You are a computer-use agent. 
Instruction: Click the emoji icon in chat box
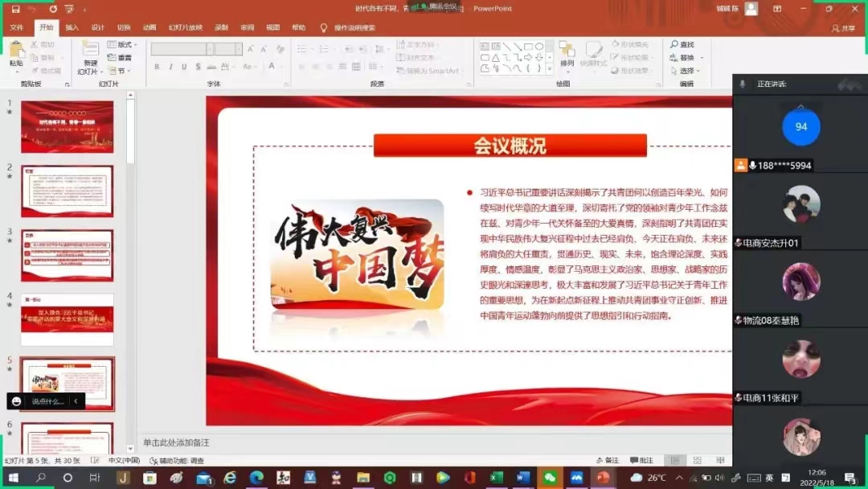(17, 401)
